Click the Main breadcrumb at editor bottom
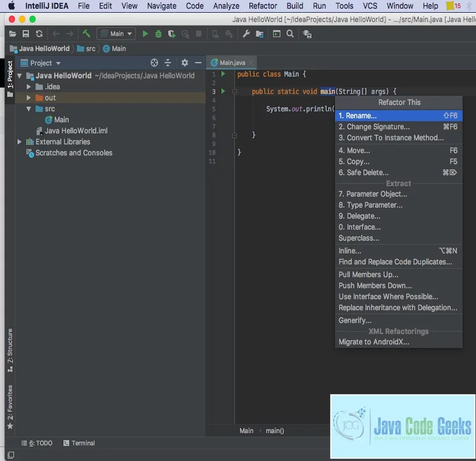 pyautogui.click(x=246, y=431)
